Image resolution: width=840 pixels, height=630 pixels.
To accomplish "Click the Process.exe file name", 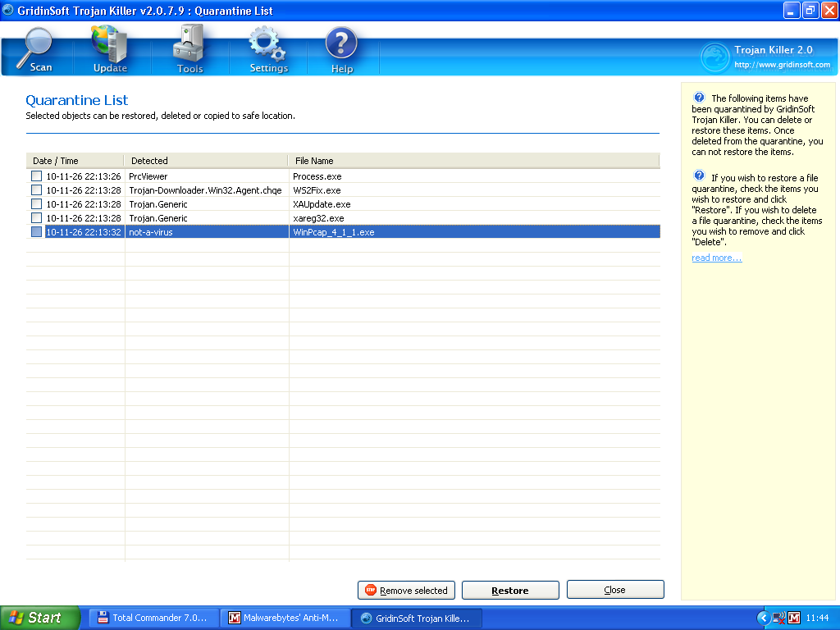I will 317,176.
